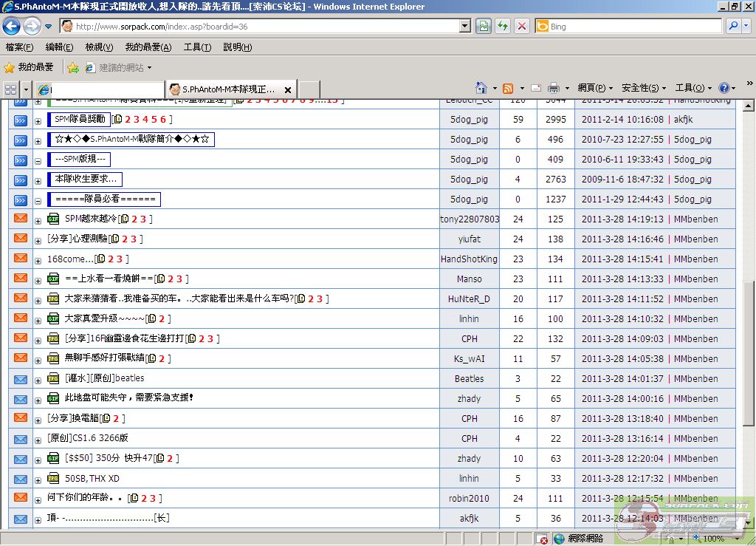Image resolution: width=756 pixels, height=546 pixels.
Task: Open thread 本隊收生要求...
Action: coord(85,179)
